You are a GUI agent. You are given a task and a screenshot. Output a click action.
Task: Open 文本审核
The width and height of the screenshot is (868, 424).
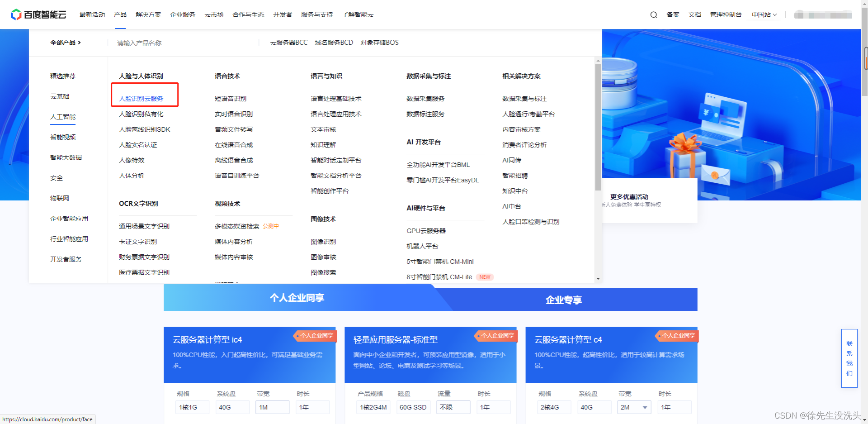[x=323, y=129]
